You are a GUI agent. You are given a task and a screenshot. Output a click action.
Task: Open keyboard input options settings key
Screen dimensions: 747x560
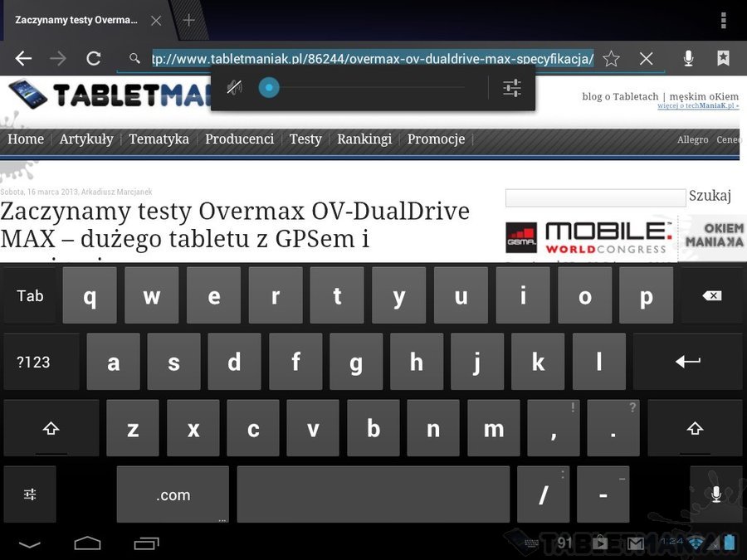tap(30, 494)
